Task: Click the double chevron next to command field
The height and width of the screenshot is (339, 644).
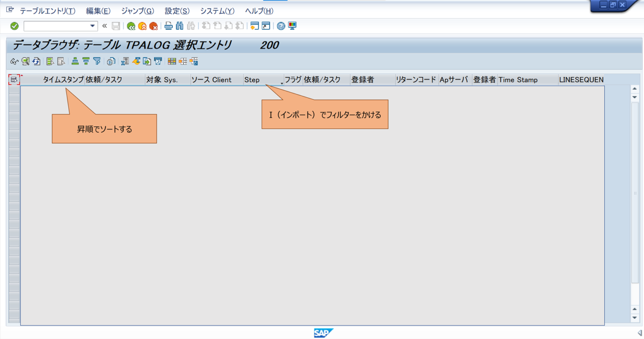Action: pos(103,26)
